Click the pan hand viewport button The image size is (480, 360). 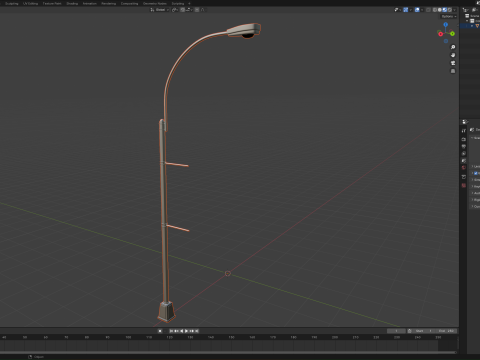[453, 55]
